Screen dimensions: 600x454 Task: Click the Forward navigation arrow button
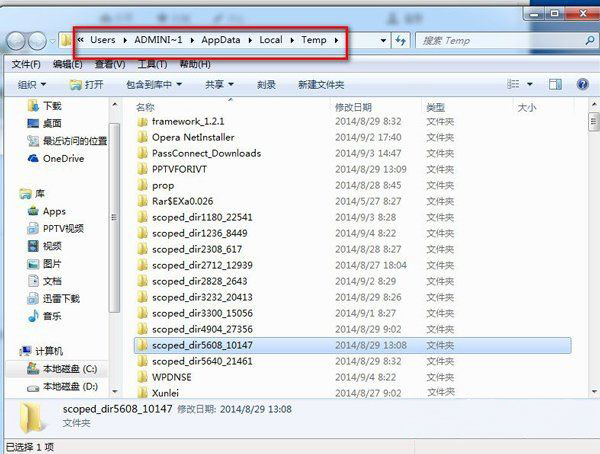pyautogui.click(x=37, y=41)
